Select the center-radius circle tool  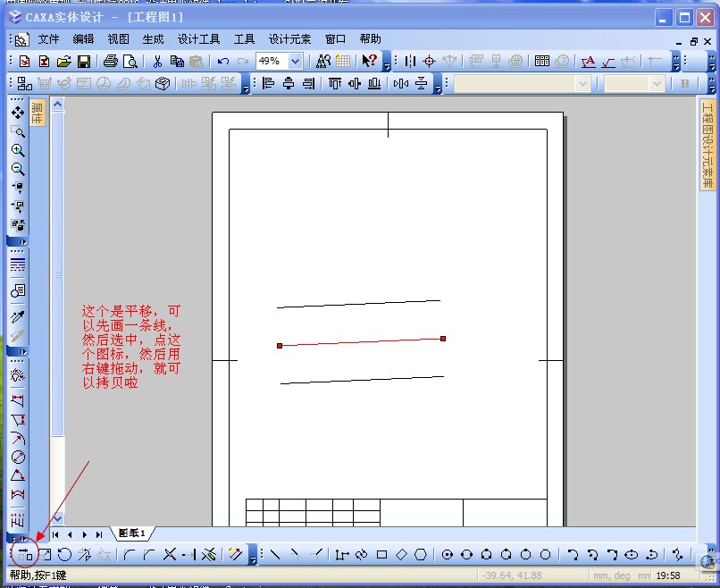click(x=448, y=554)
